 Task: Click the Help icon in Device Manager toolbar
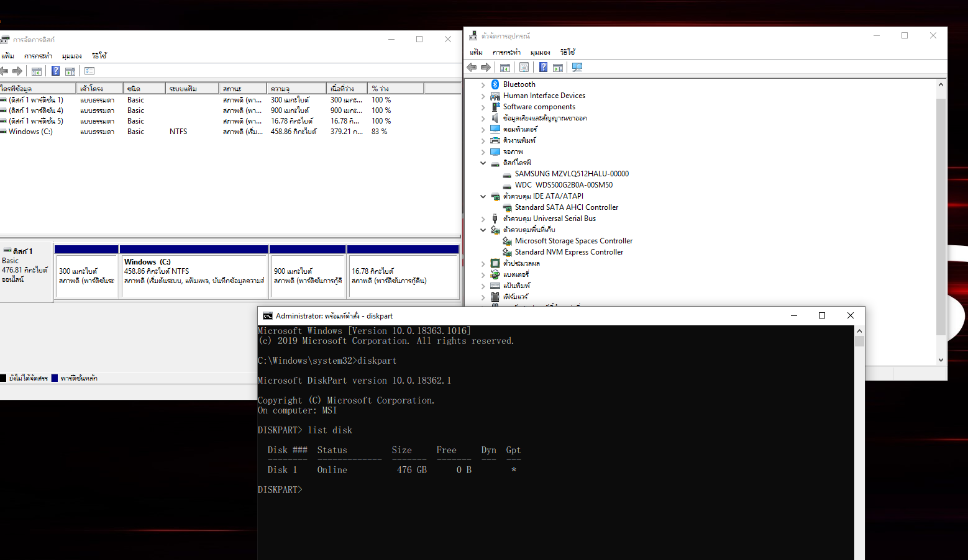pos(543,68)
